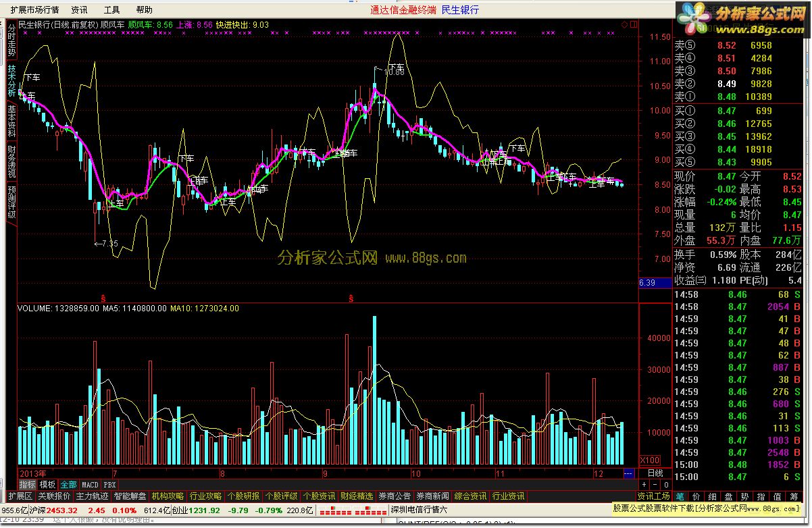The width and height of the screenshot is (812, 528).
Task: Zoom out chart with - button
Action: 655,484
